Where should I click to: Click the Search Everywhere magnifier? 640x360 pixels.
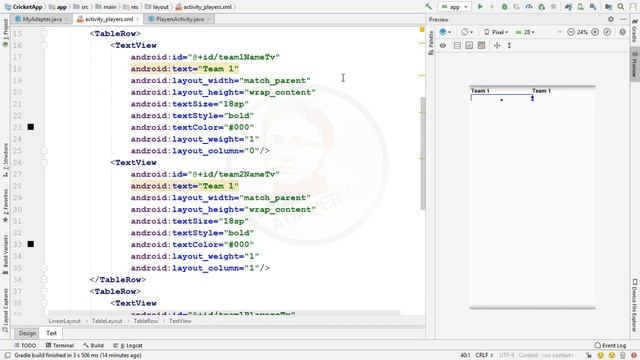coord(621,7)
